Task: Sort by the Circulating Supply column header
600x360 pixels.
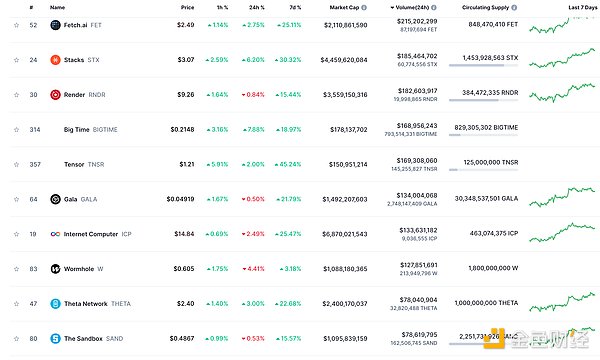Action: (x=485, y=7)
